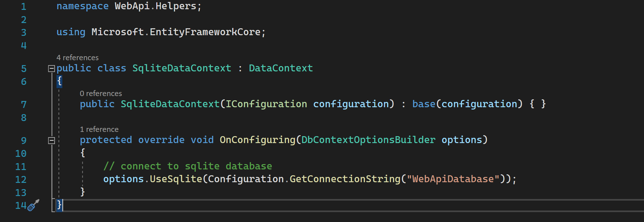The width and height of the screenshot is (644, 222).
Task: Collapse the OnConfiguring method block
Action: pyautogui.click(x=51, y=140)
